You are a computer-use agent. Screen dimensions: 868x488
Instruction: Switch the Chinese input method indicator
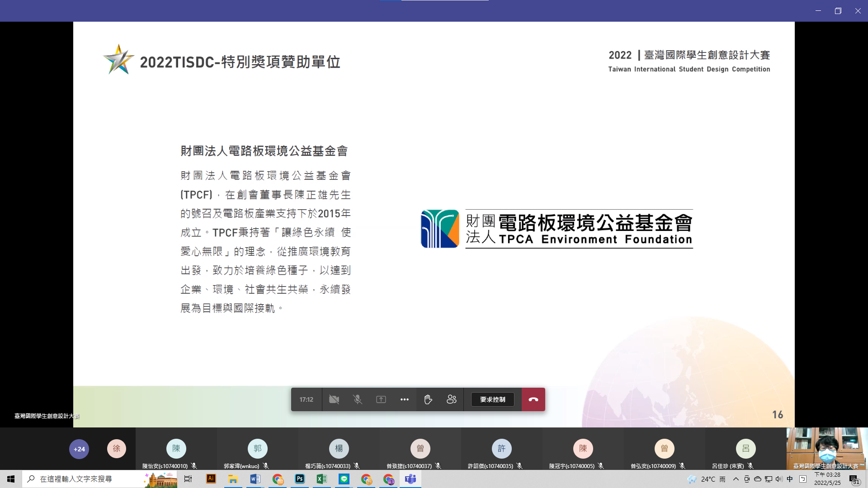coord(789,479)
